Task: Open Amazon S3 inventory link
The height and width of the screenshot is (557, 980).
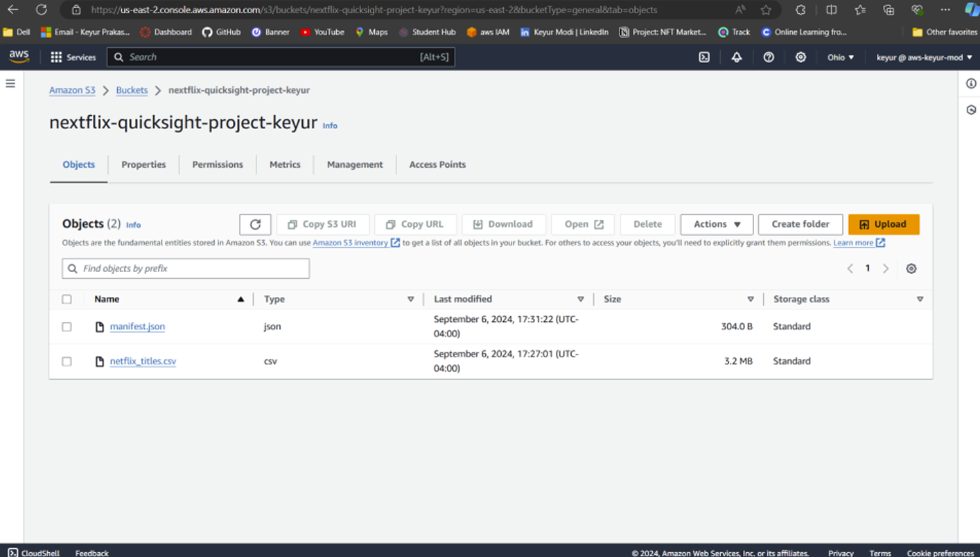Action: (356, 243)
